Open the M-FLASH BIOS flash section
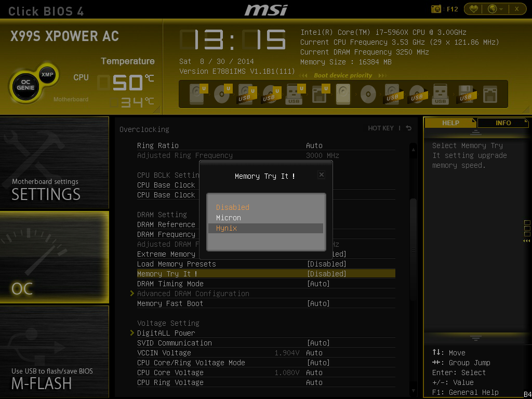This screenshot has width=532, height=399. (54, 352)
